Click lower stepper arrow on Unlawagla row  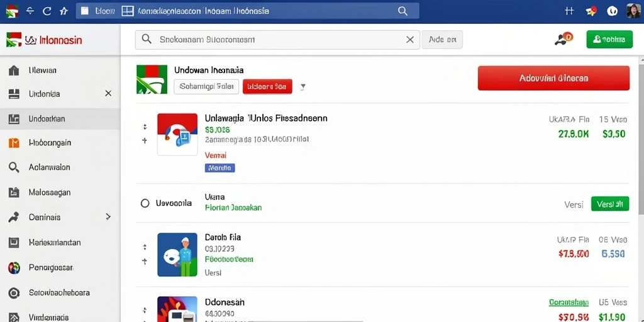[145, 140]
